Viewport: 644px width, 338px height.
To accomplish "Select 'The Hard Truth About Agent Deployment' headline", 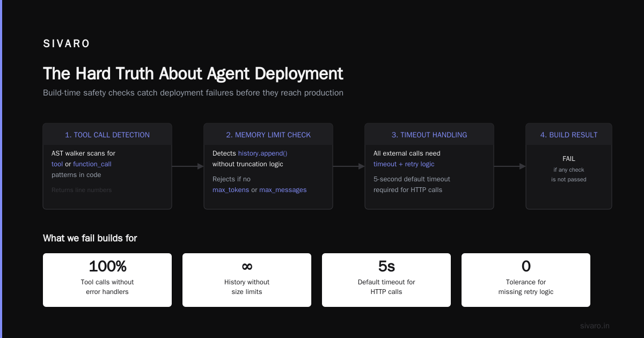I will 193,74.
